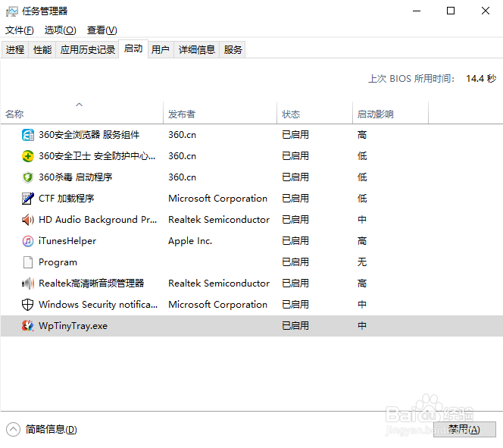Click the 高 impact cell for iTunesHelper
The width and height of the screenshot is (503, 448).
click(x=362, y=241)
